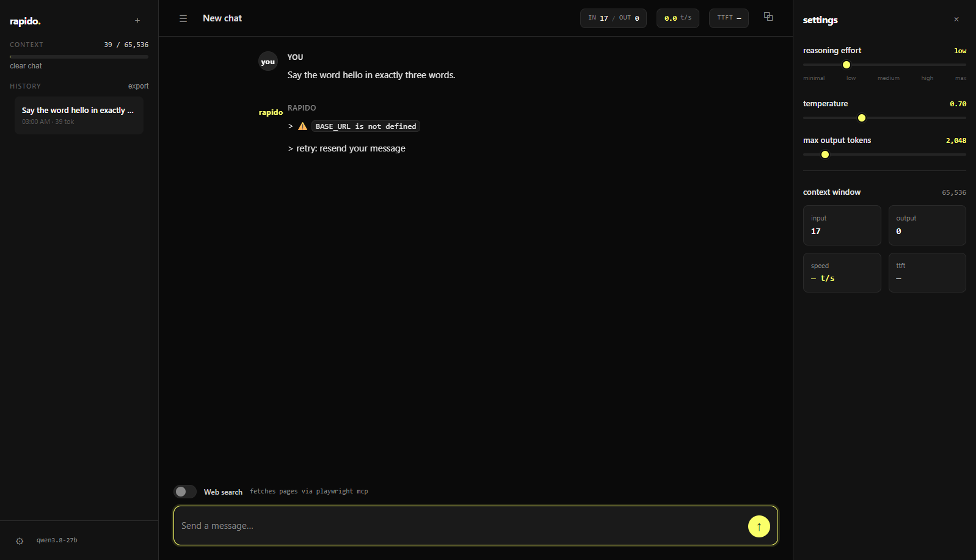Adjust the reasoning effort slider handle
The width and height of the screenshot is (976, 560).
(847, 65)
